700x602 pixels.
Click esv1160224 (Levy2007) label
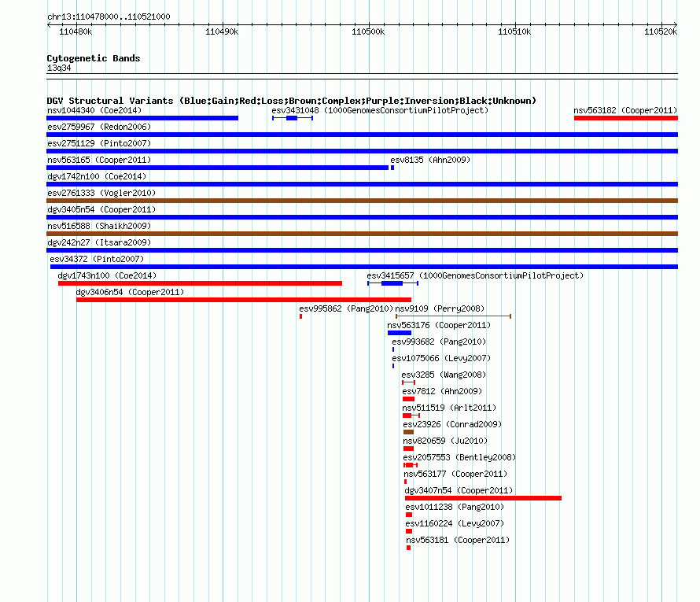(x=455, y=523)
